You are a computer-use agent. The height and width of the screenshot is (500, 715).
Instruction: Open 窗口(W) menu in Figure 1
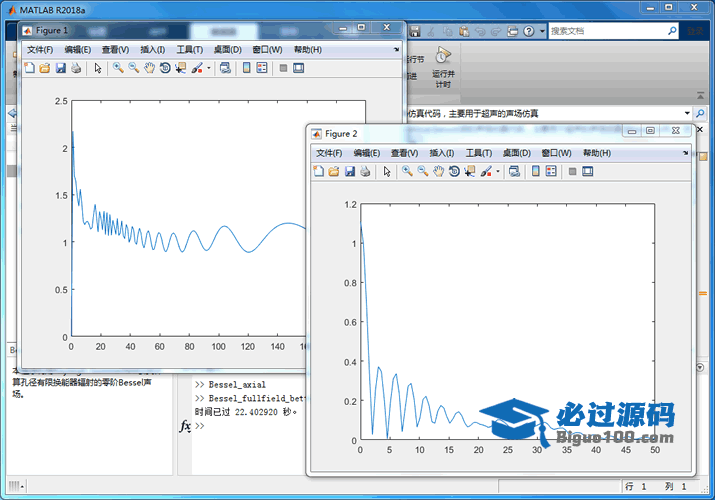point(267,50)
